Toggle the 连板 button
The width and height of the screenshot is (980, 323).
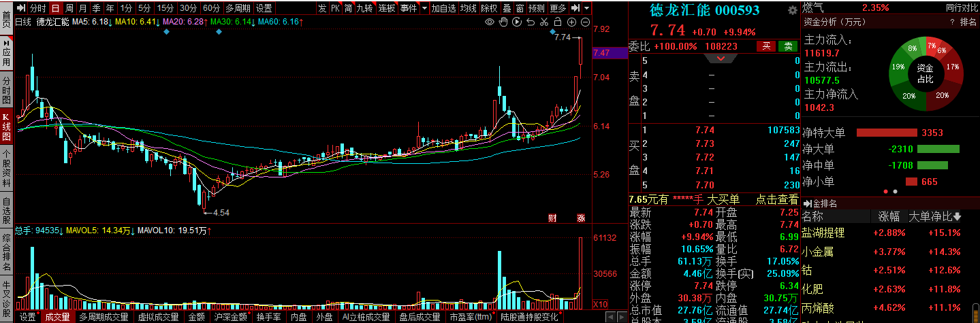(x=387, y=8)
